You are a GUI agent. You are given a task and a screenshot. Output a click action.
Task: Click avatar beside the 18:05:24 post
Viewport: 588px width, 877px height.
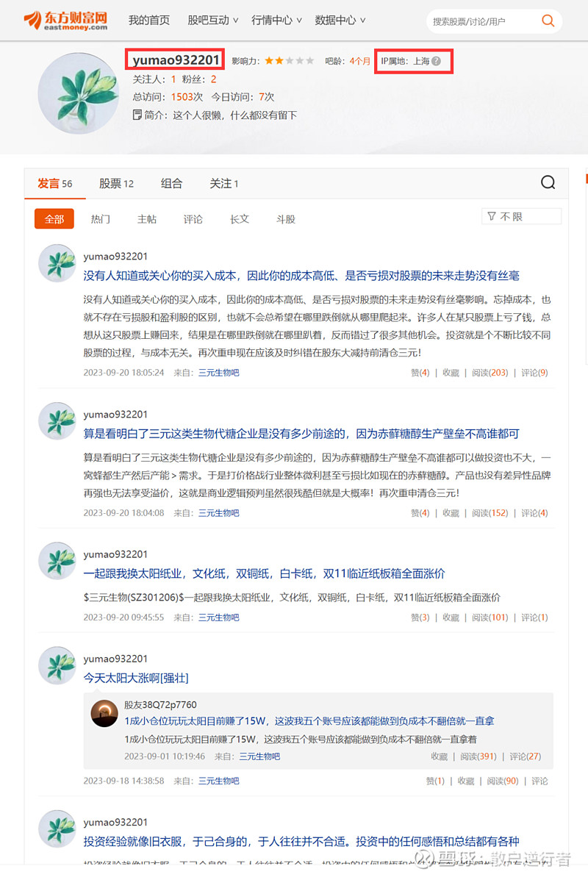(57, 263)
